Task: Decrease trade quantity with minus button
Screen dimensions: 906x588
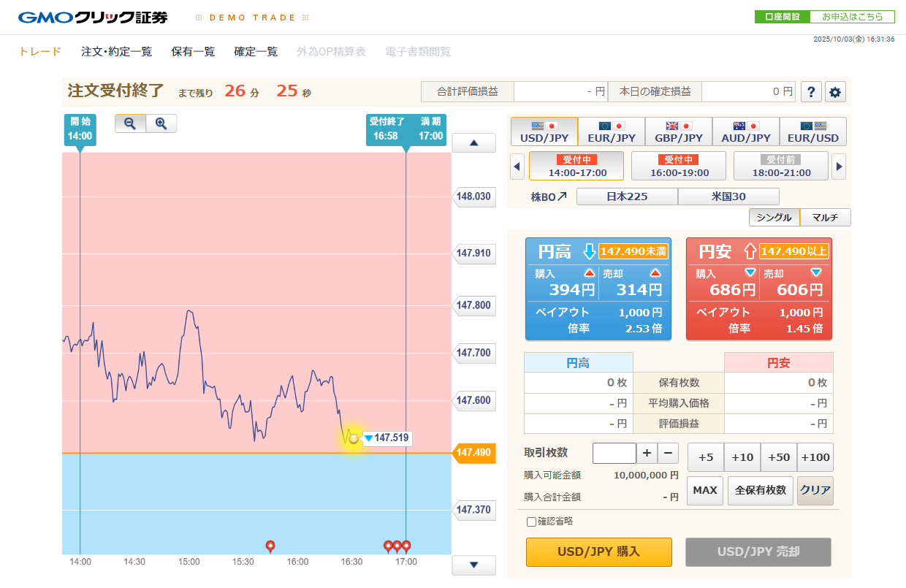Action: pos(669,454)
